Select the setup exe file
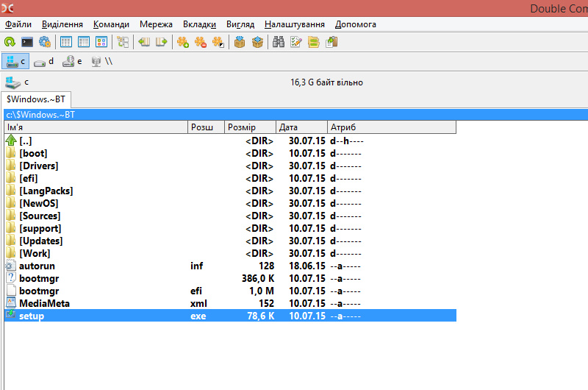This screenshot has height=390, width=588. pos(230,316)
